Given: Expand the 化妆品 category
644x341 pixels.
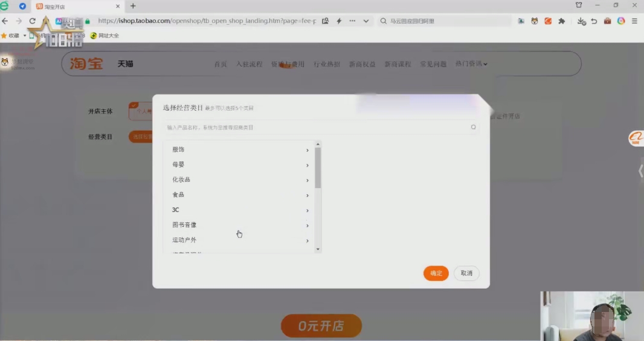Looking at the screenshot, I should click(240, 180).
